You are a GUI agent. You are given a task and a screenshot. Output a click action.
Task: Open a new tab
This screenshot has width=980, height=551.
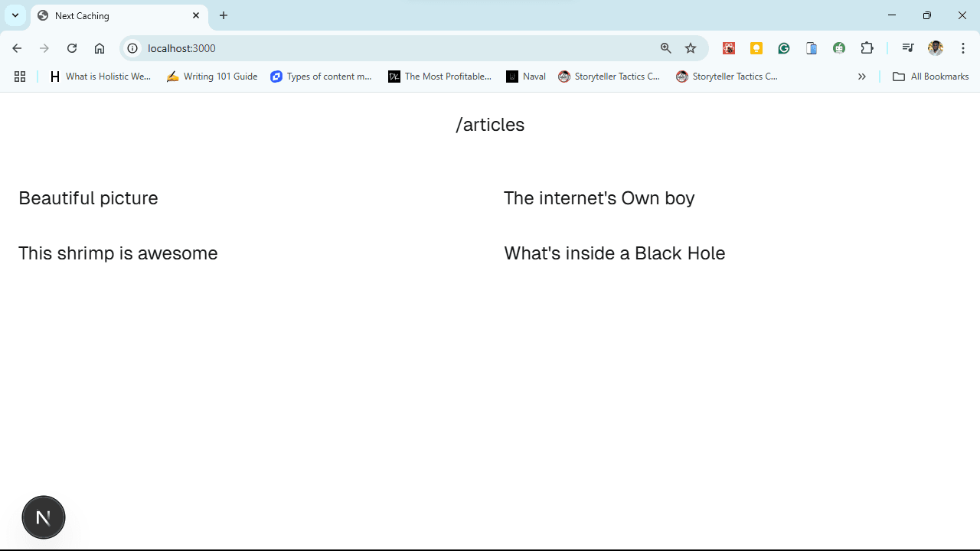pos(224,15)
